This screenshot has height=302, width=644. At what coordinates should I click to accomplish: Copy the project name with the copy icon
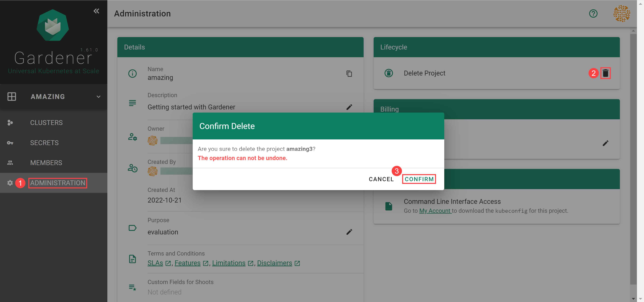coord(349,73)
